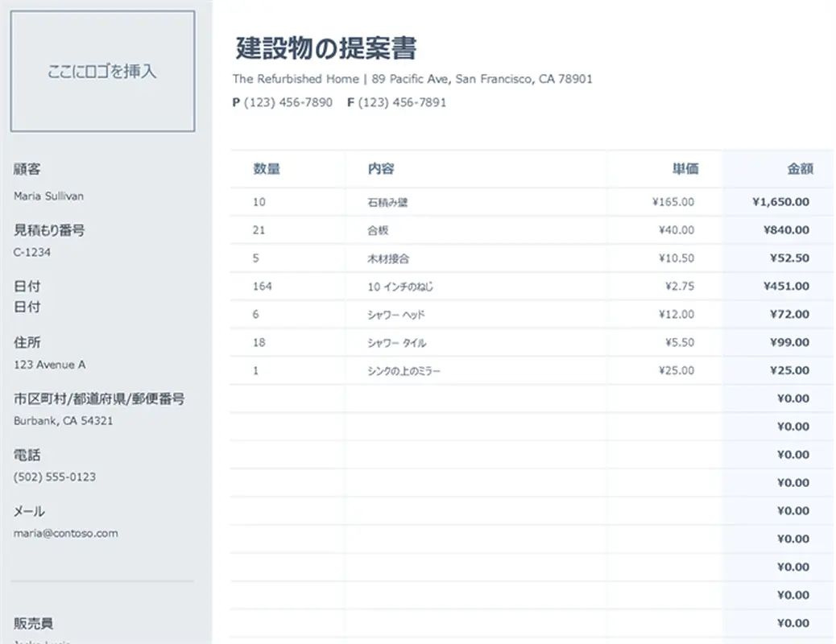This screenshot has width=836, height=644.
Task: Click the ¥1,650.00 total amount cell
Action: pos(780,202)
